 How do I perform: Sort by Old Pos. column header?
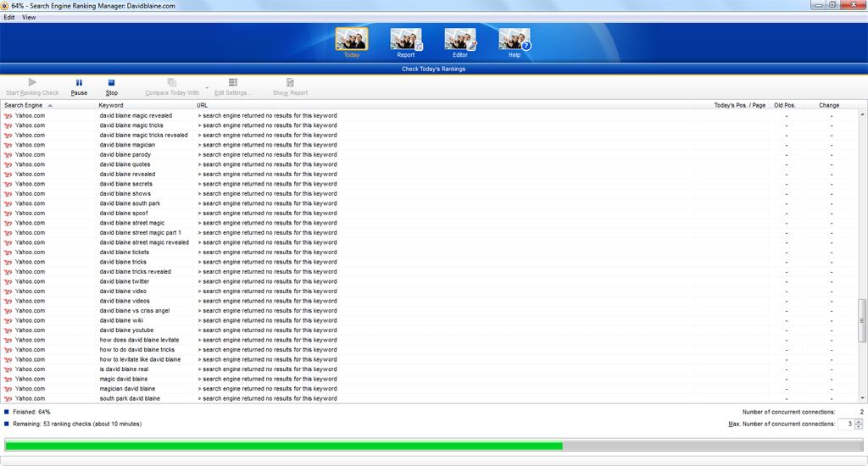[785, 105]
